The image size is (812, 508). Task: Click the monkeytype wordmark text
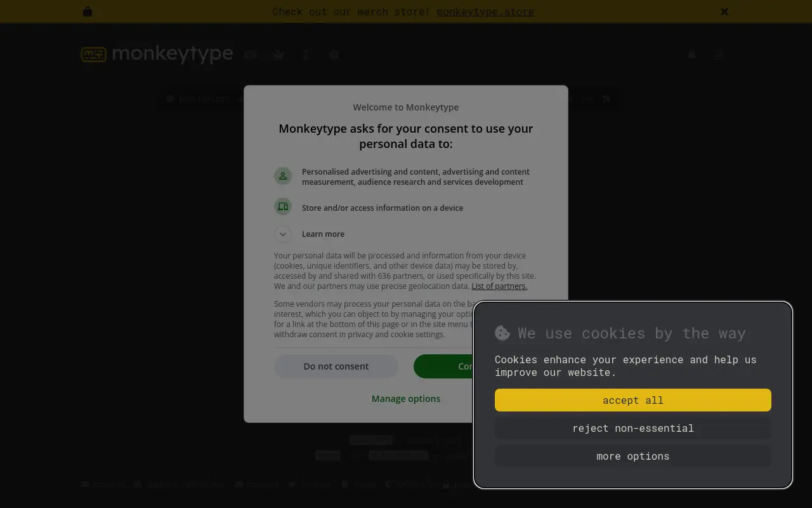[173, 54]
